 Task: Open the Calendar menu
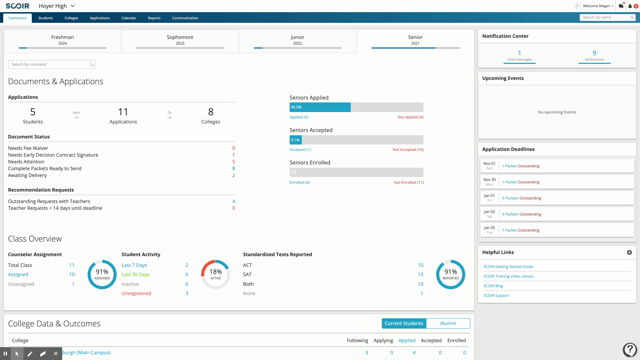(129, 18)
